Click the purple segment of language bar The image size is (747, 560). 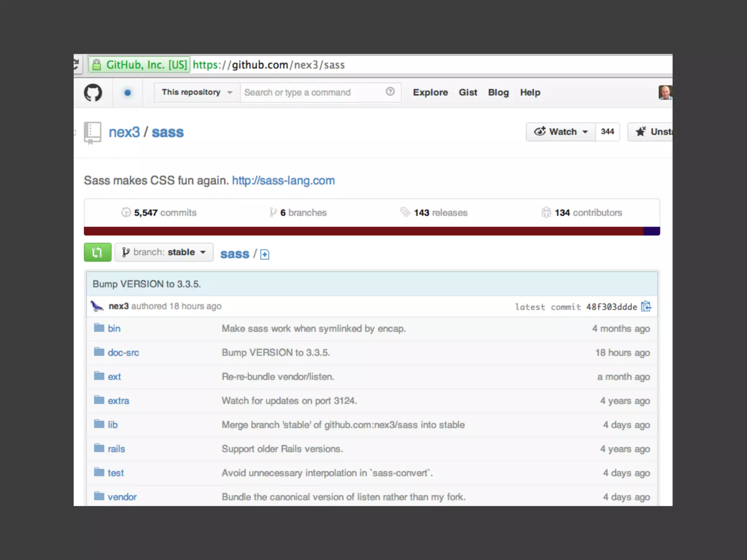point(652,231)
